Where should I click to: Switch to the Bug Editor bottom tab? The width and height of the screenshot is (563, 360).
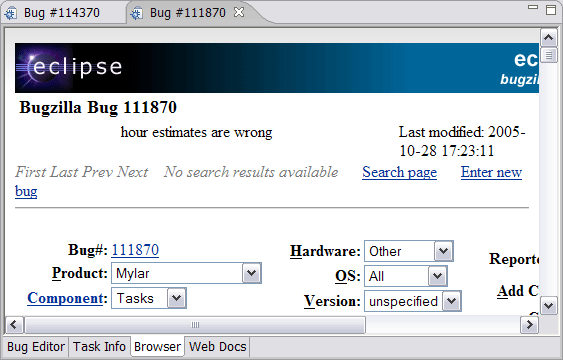pyautogui.click(x=36, y=347)
